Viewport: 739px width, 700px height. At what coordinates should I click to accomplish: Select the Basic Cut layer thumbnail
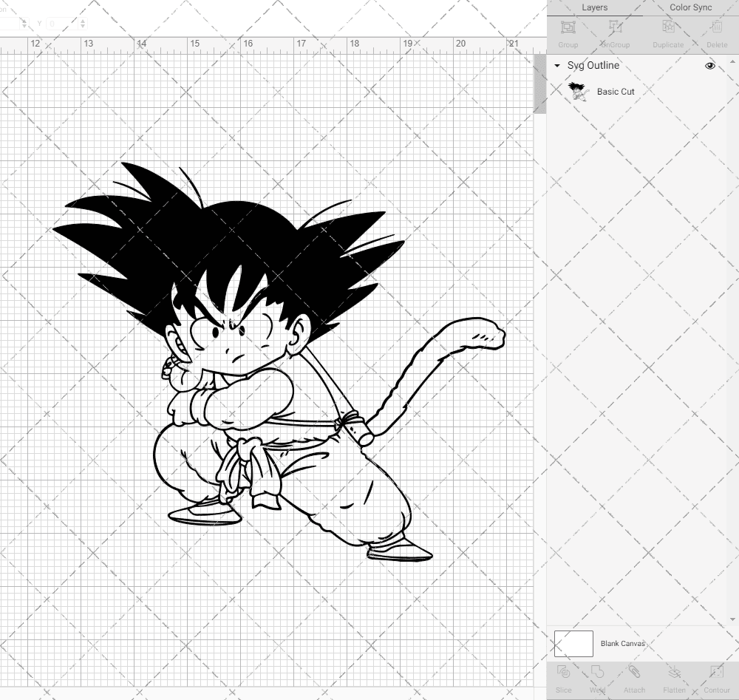(x=577, y=92)
